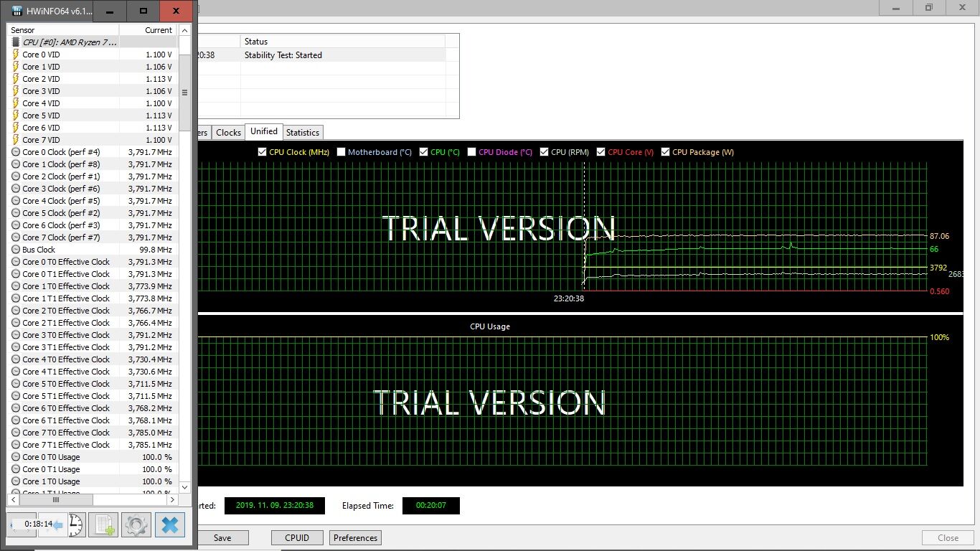Enable the CPU Diode (°C) checkbox
Viewport: 980px width, 551px height.
point(471,152)
